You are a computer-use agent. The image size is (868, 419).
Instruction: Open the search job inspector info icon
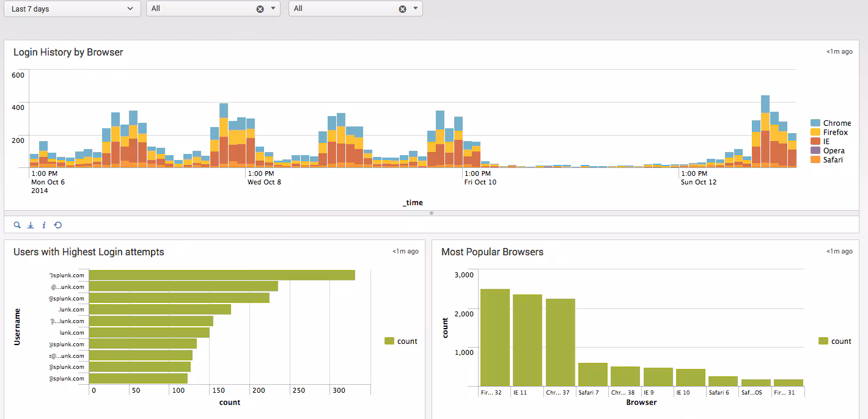pos(44,225)
